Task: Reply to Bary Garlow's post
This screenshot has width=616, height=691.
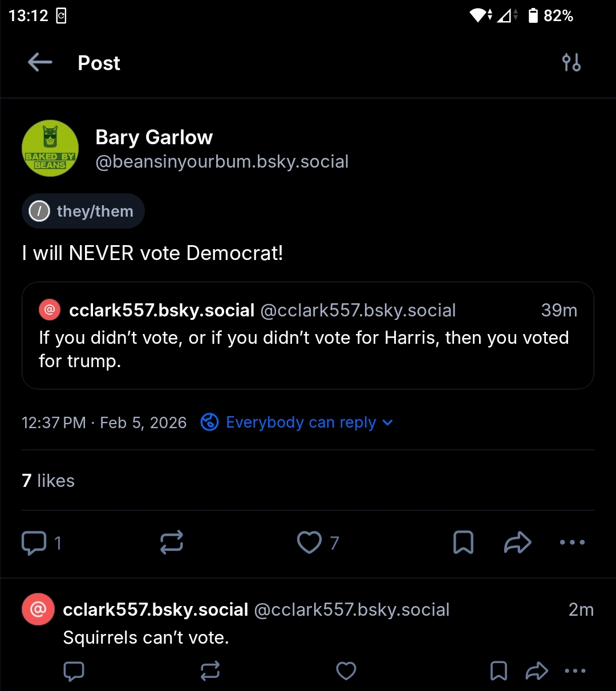Action: pyautogui.click(x=34, y=543)
